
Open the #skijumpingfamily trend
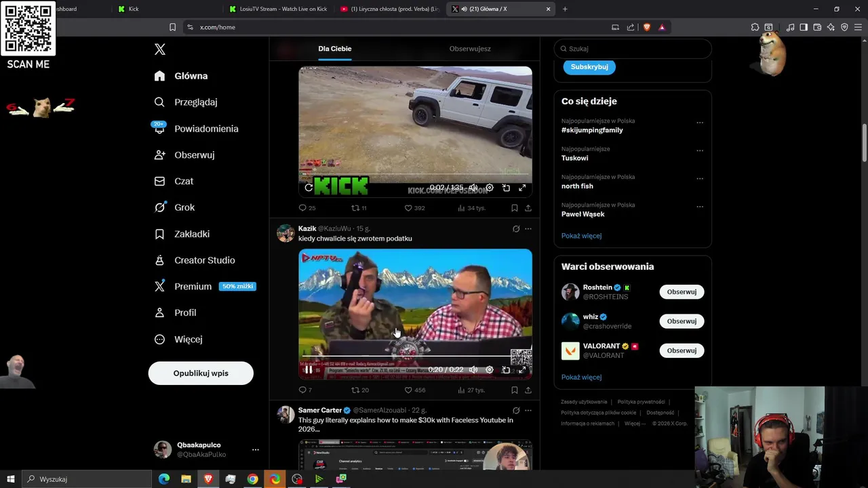click(592, 130)
